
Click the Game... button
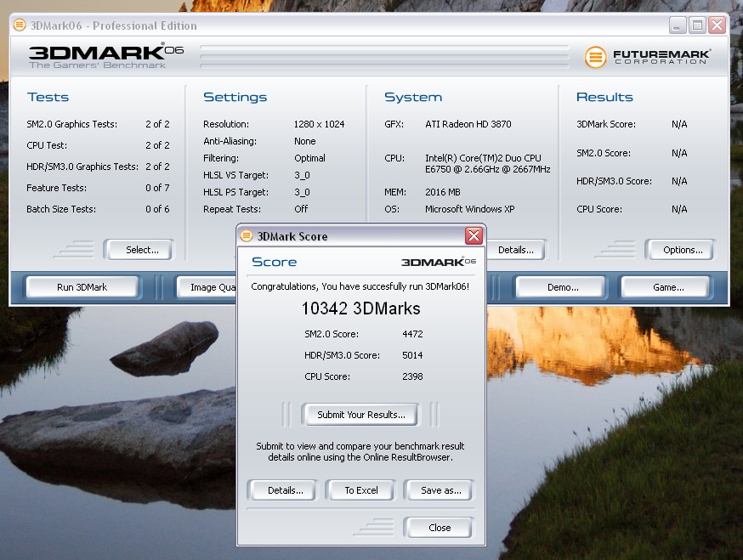[x=666, y=287]
